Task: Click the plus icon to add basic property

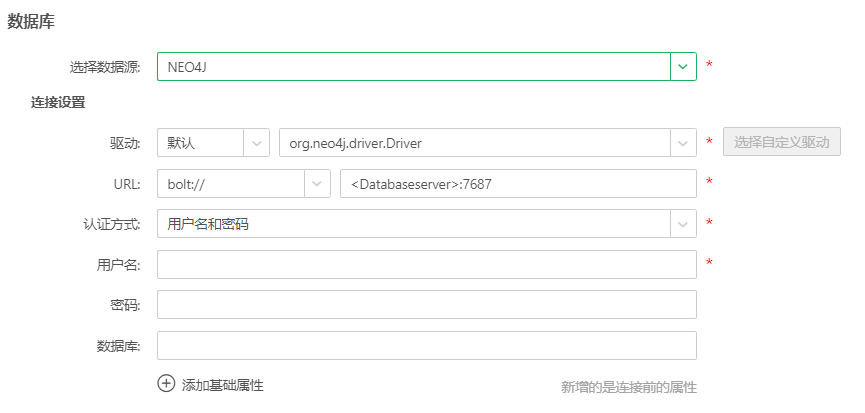Action: tap(166, 384)
